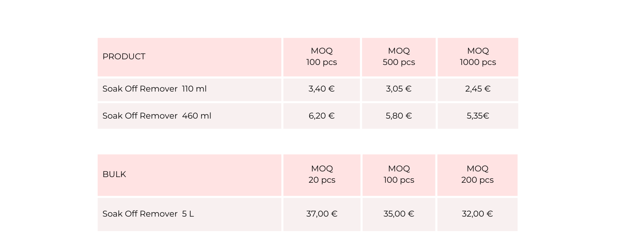Click the MOQ 500 pcs column header
The image size is (644, 242).
[x=398, y=57]
